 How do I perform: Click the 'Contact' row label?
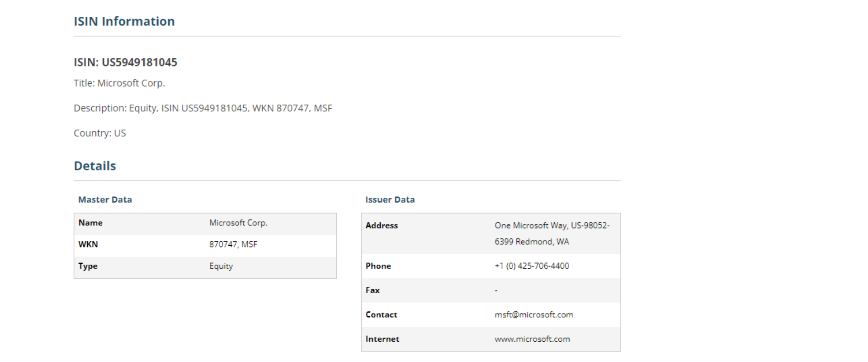click(381, 314)
